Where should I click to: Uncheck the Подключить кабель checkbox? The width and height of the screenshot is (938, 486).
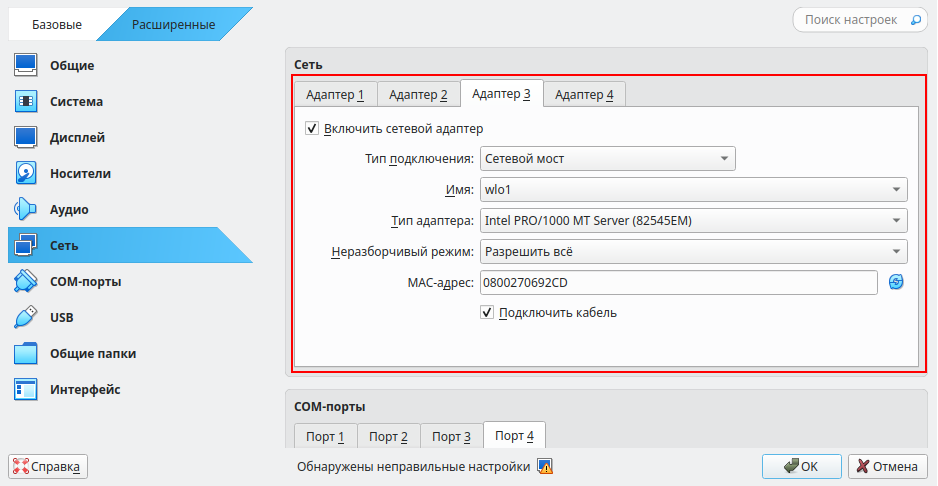(x=488, y=313)
